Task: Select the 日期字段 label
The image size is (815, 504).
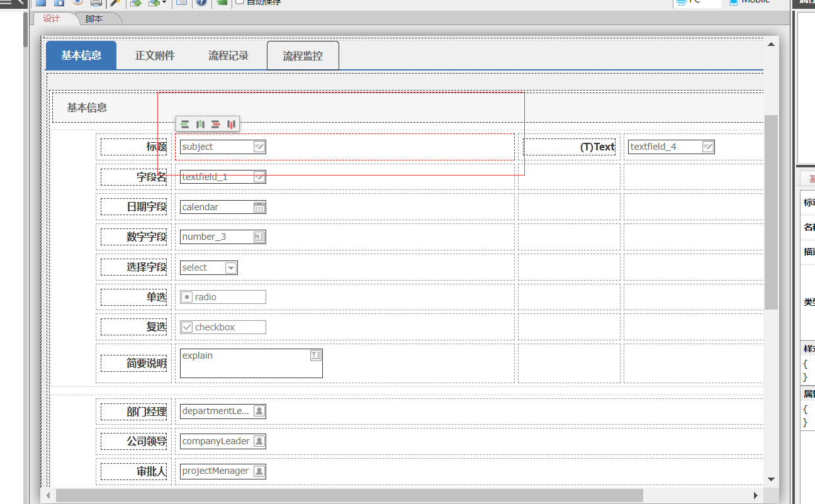Action: [x=147, y=207]
